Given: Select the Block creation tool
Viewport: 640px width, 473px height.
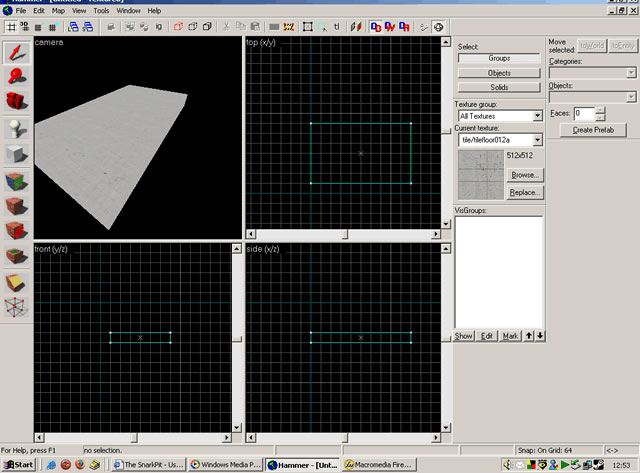Looking at the screenshot, I should pyautogui.click(x=17, y=153).
